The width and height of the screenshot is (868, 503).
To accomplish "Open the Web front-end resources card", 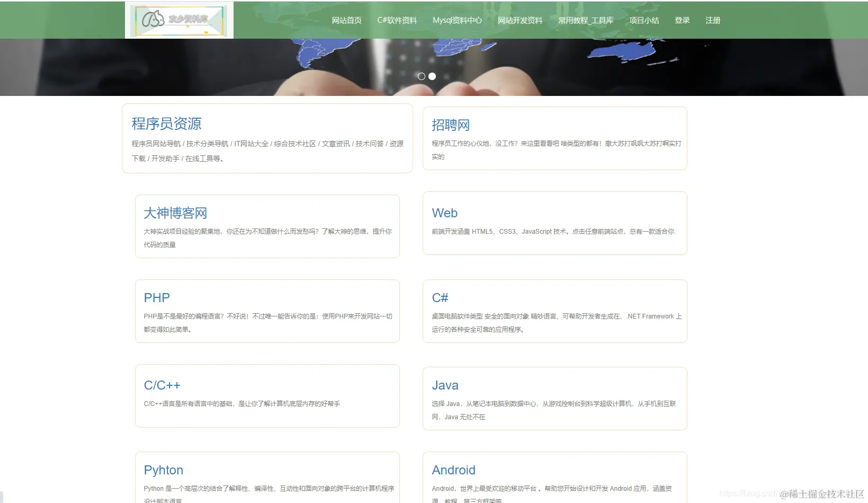I will pyautogui.click(x=554, y=223).
